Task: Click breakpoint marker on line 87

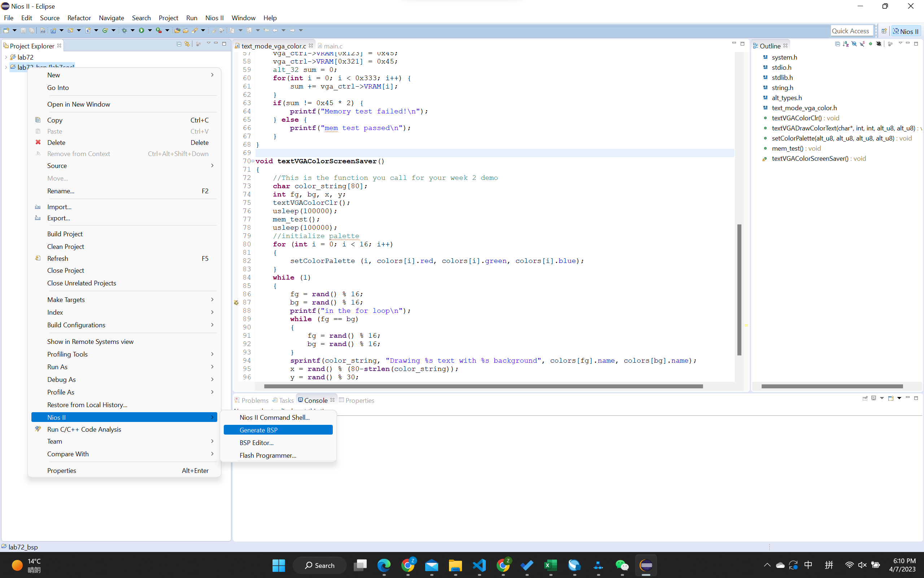Action: (x=236, y=302)
